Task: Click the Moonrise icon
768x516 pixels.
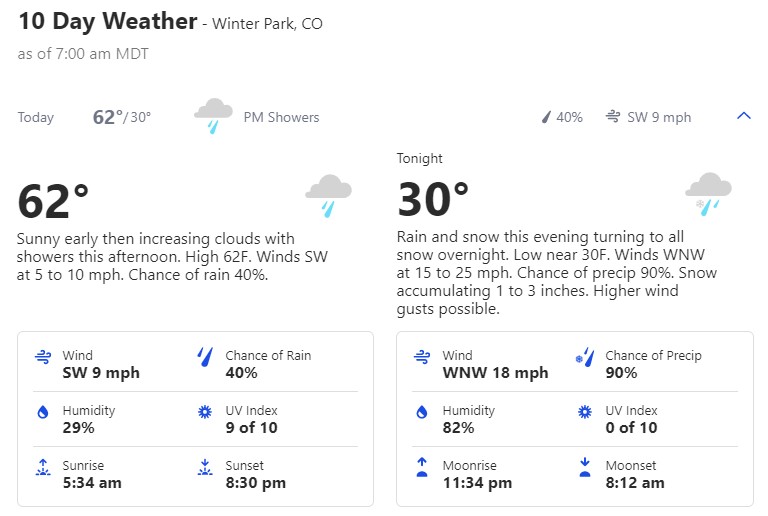Action: pos(422,467)
